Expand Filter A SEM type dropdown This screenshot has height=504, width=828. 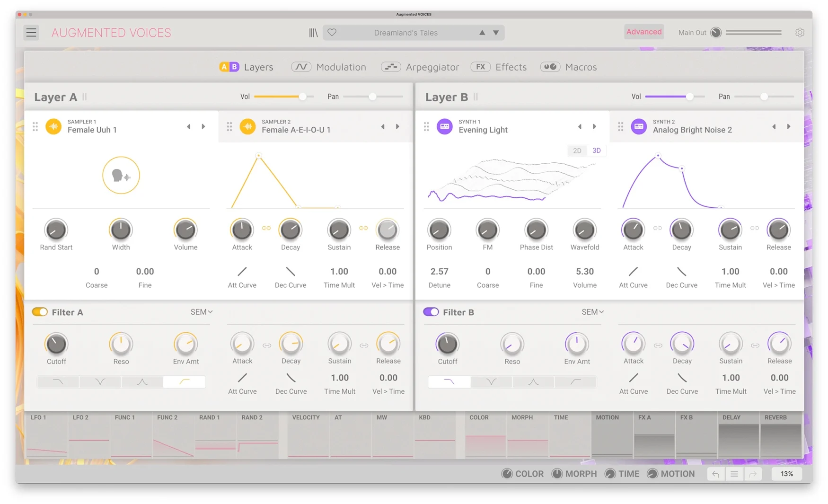click(202, 312)
